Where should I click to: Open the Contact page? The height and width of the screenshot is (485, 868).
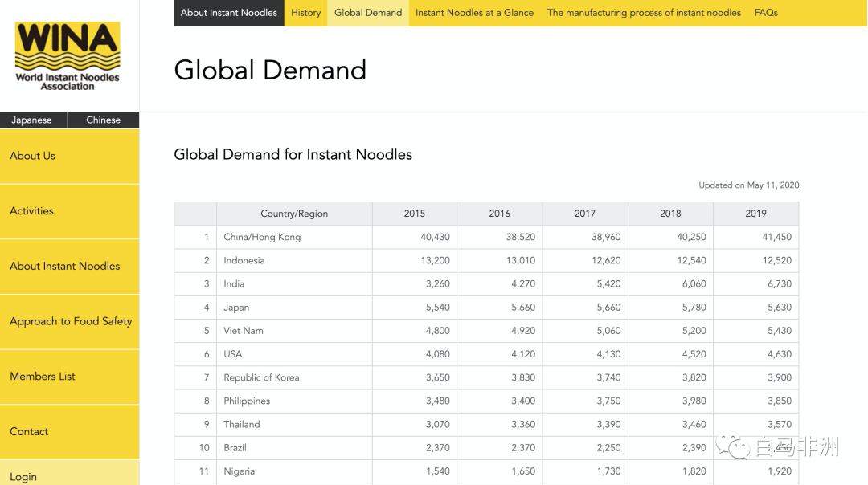(29, 431)
